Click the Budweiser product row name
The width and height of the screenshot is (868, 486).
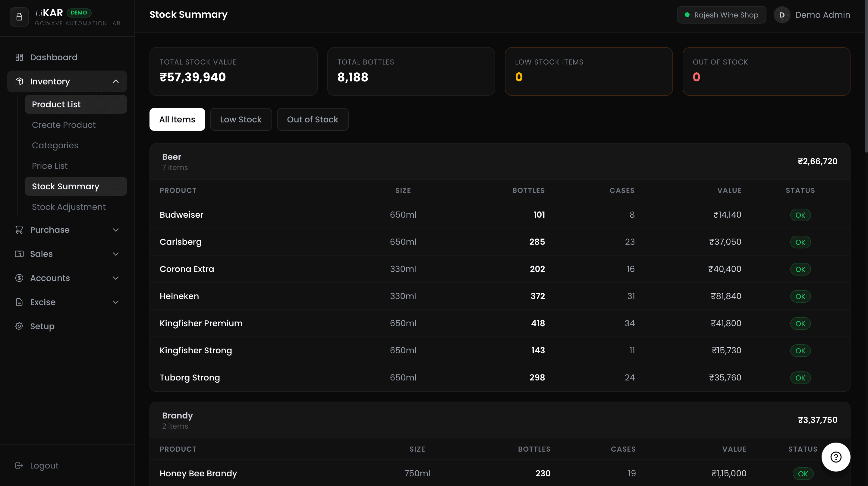pos(181,215)
